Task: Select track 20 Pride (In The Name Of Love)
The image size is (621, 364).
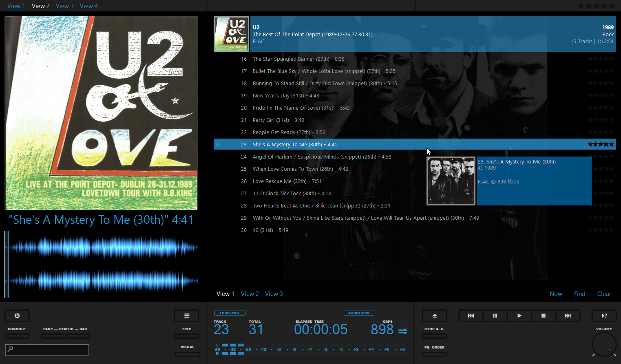Action: tap(415, 108)
